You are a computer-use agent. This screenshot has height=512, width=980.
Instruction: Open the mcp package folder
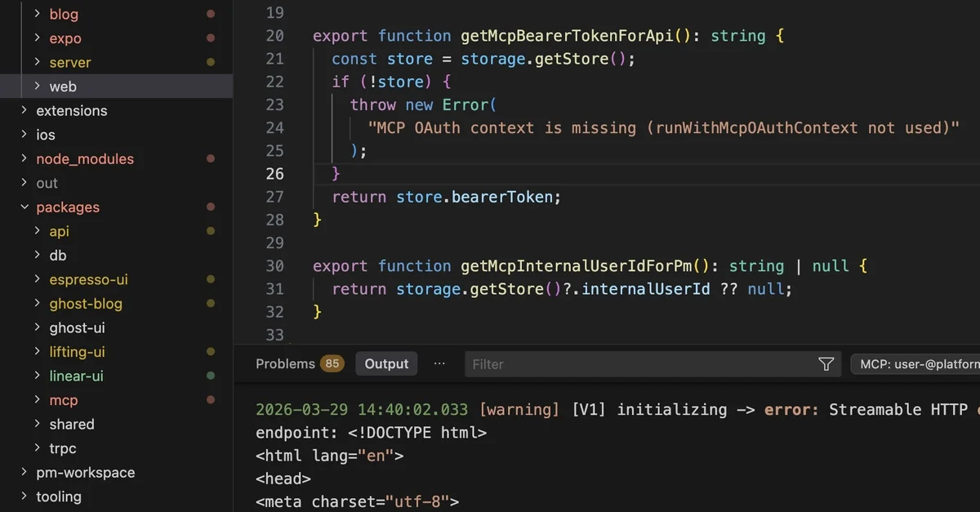(x=64, y=400)
